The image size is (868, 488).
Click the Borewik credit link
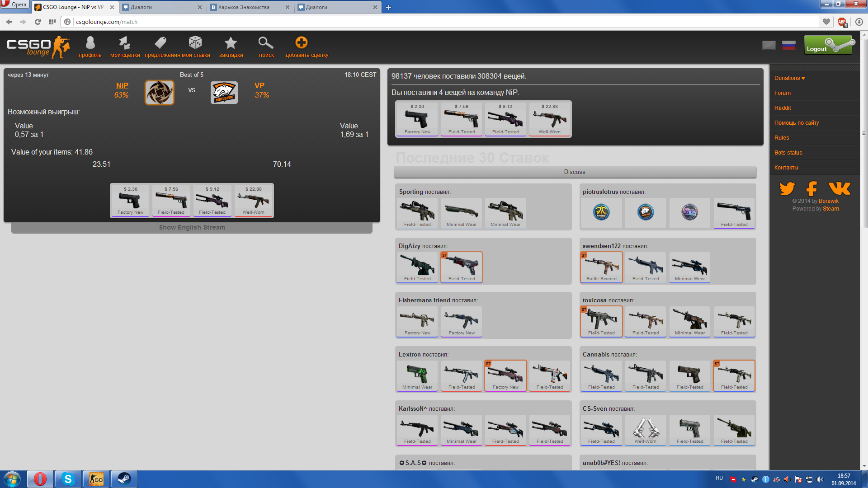pyautogui.click(x=828, y=201)
